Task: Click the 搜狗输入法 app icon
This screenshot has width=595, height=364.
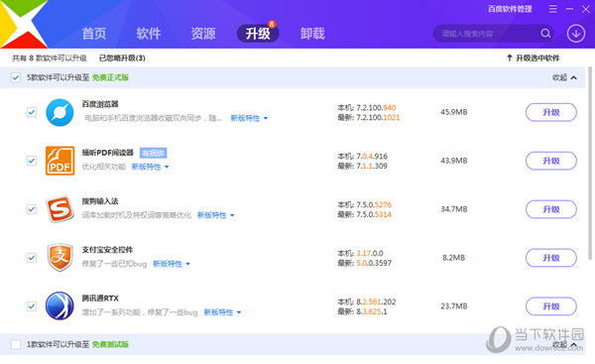Action: (x=59, y=209)
